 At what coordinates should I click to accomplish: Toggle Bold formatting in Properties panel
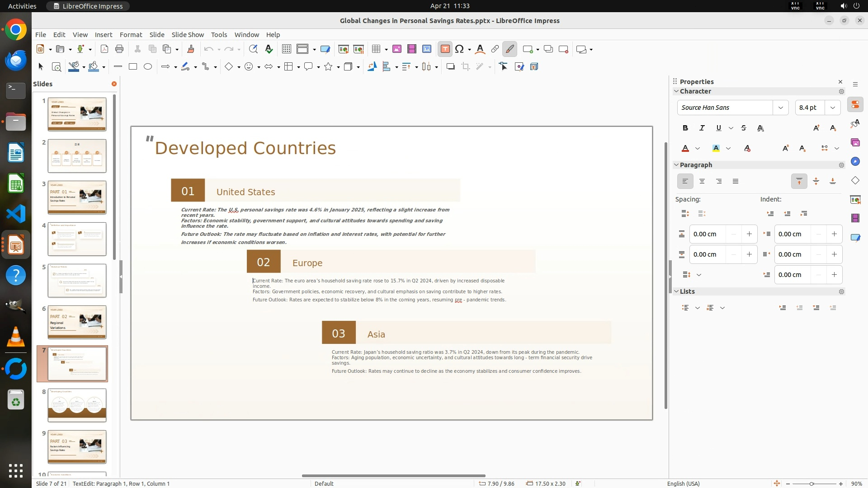click(685, 128)
